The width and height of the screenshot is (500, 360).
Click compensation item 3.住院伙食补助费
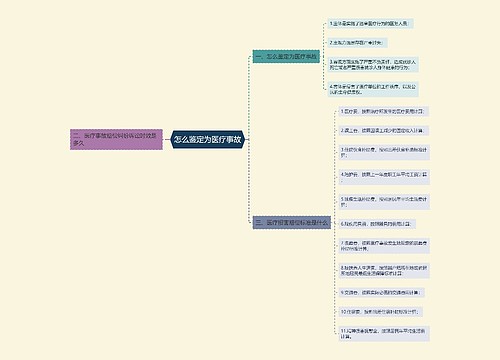(x=384, y=152)
